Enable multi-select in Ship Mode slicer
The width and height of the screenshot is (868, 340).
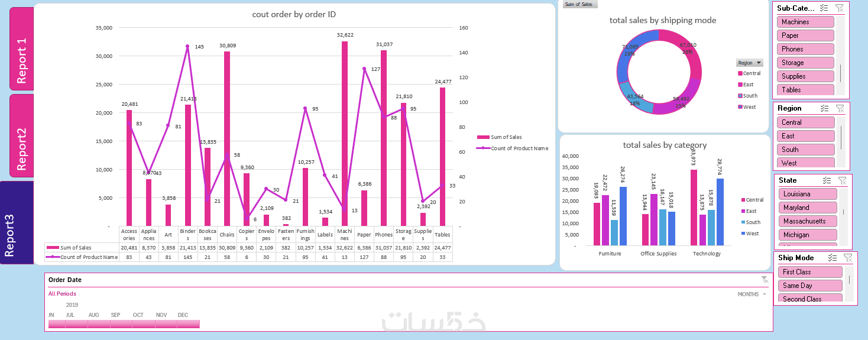(x=833, y=258)
